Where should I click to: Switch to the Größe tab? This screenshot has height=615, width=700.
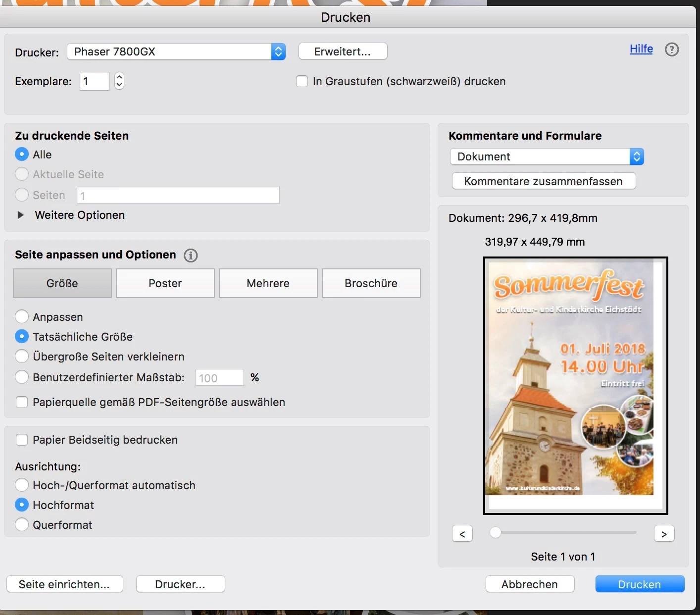tap(62, 283)
